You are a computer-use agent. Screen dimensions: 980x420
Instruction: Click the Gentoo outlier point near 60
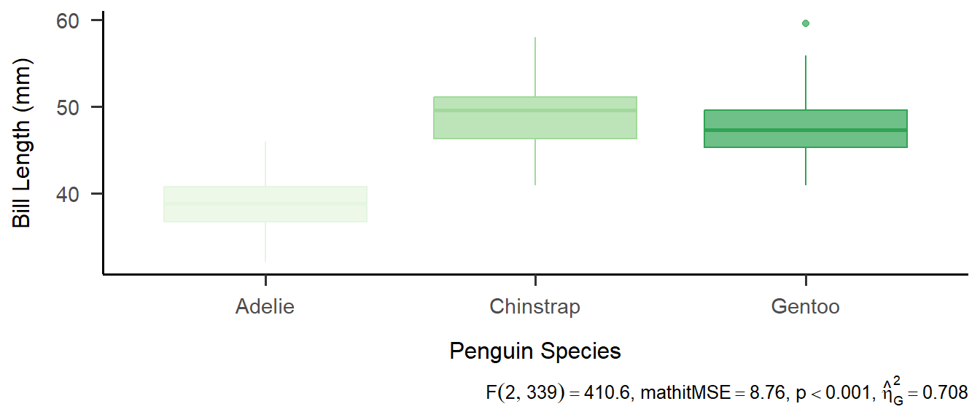tap(805, 23)
